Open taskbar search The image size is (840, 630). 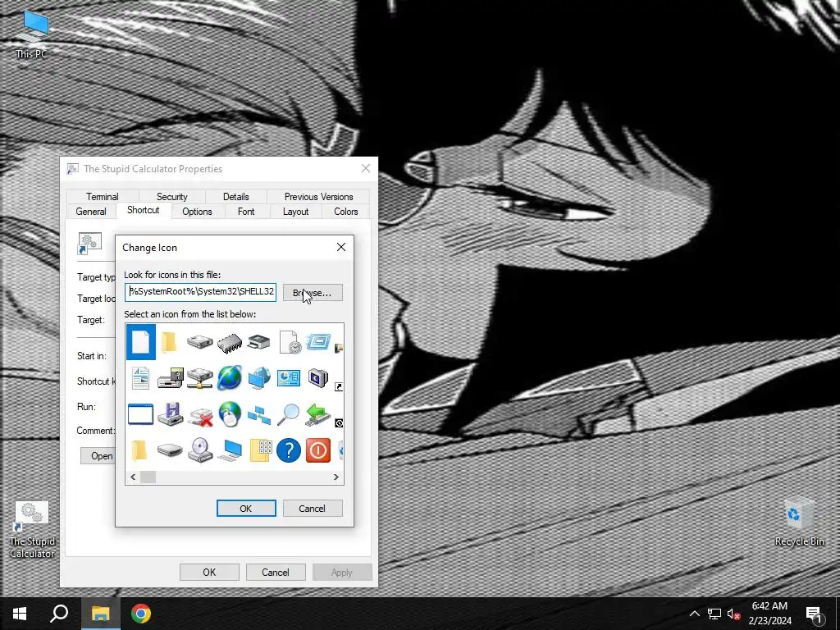(59, 614)
